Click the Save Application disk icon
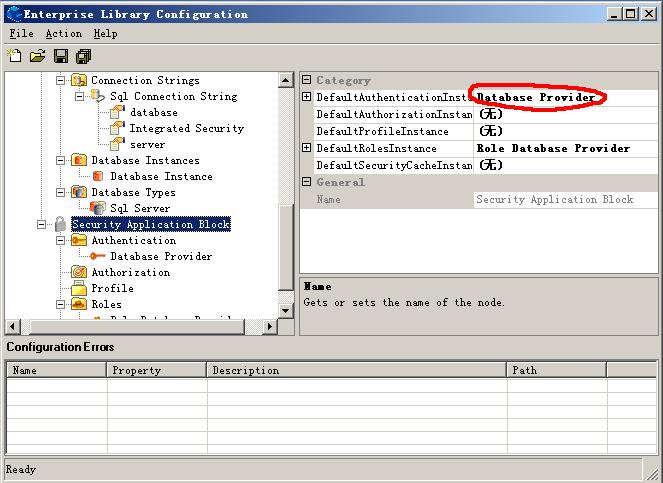This screenshot has width=663, height=483. (60, 56)
